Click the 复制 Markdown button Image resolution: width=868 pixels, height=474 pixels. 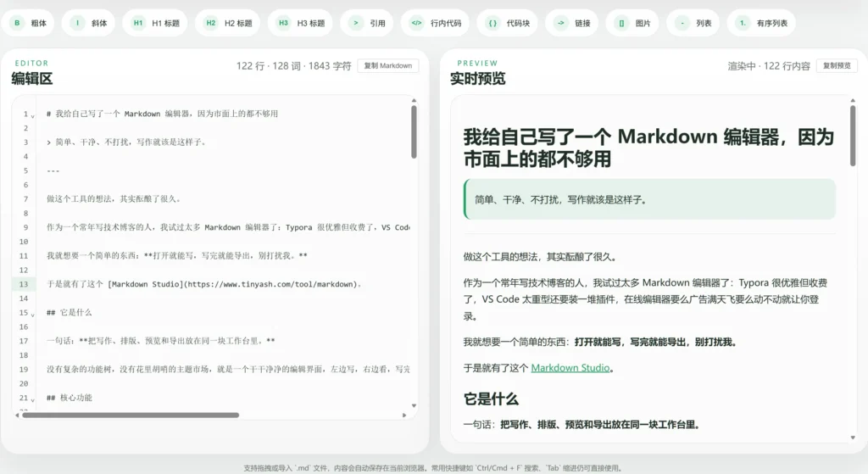(388, 65)
